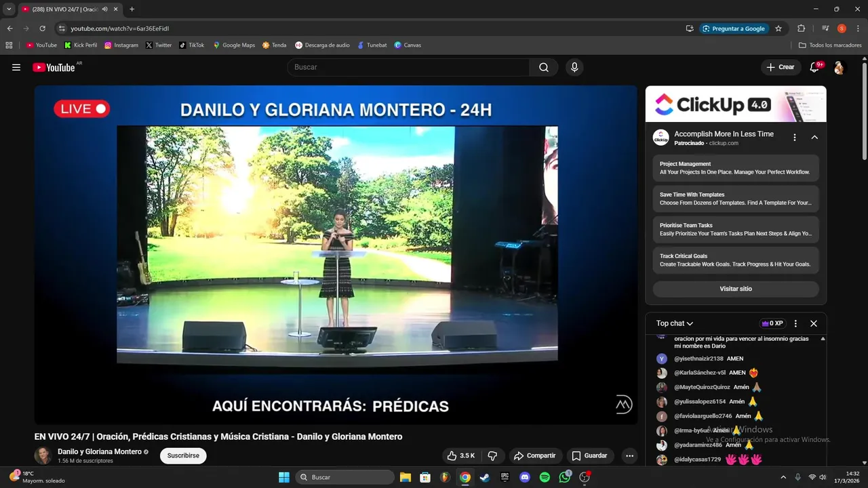The height and width of the screenshot is (488, 868).
Task: Open Discord from the taskbar
Action: [524, 477]
